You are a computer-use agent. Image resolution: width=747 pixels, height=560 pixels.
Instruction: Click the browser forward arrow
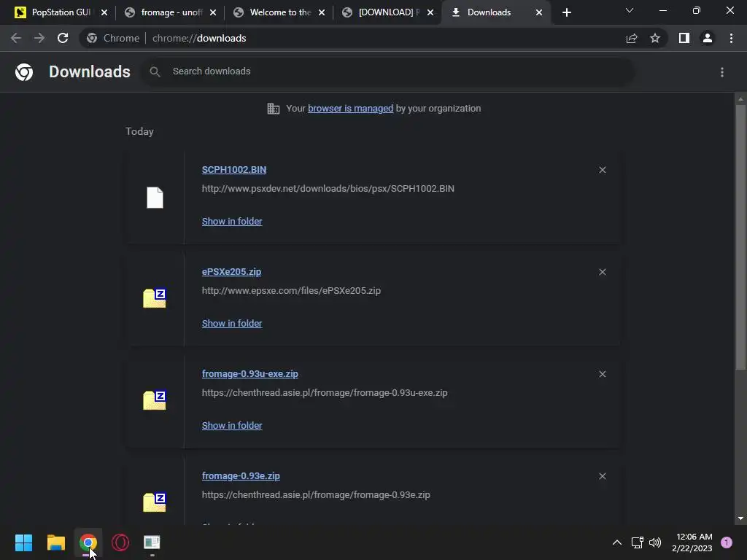(39, 38)
